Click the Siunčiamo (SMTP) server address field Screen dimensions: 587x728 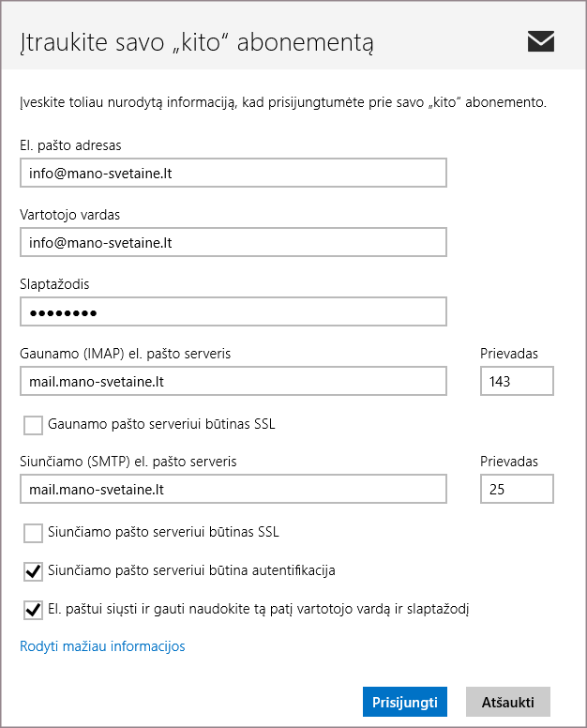(233, 490)
